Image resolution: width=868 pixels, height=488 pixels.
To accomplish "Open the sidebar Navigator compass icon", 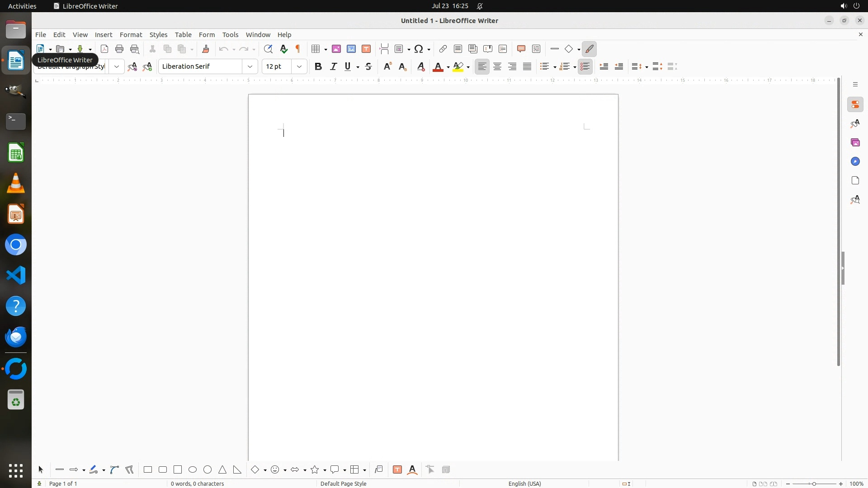I will point(855,161).
